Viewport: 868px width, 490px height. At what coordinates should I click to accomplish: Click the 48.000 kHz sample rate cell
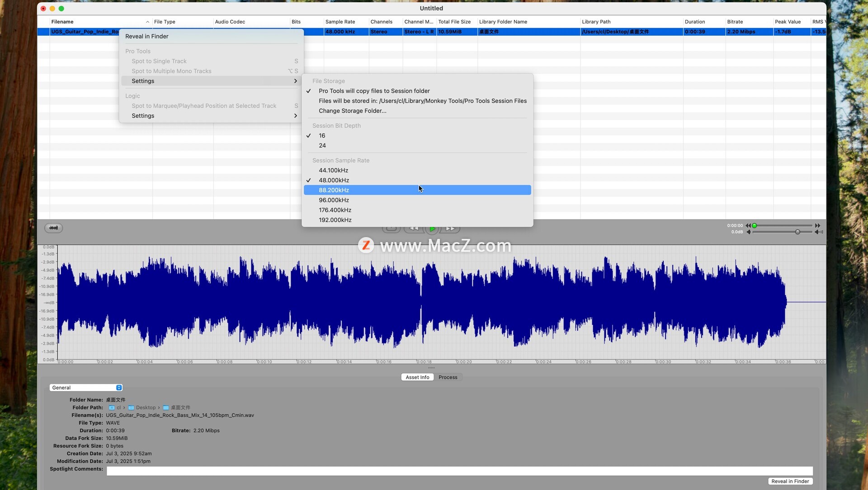coord(346,32)
